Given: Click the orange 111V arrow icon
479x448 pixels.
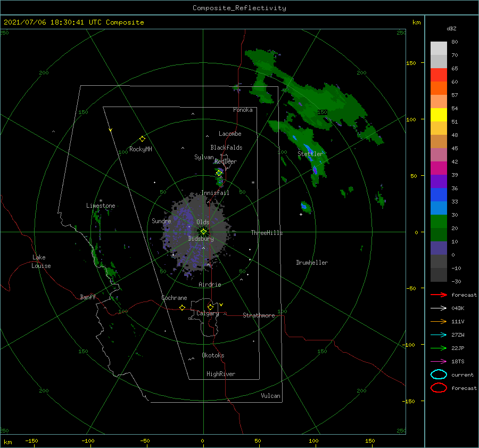Looking at the screenshot, I should [439, 321].
